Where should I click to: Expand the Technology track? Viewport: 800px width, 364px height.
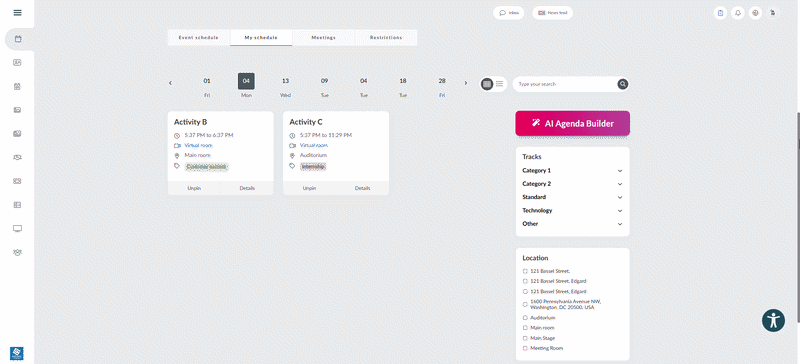tap(572, 210)
